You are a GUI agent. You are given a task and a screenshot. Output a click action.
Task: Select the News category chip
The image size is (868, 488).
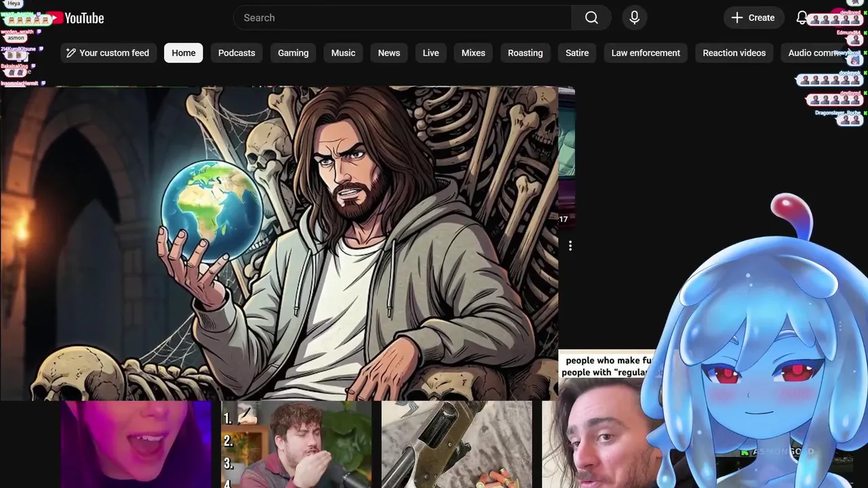(389, 53)
